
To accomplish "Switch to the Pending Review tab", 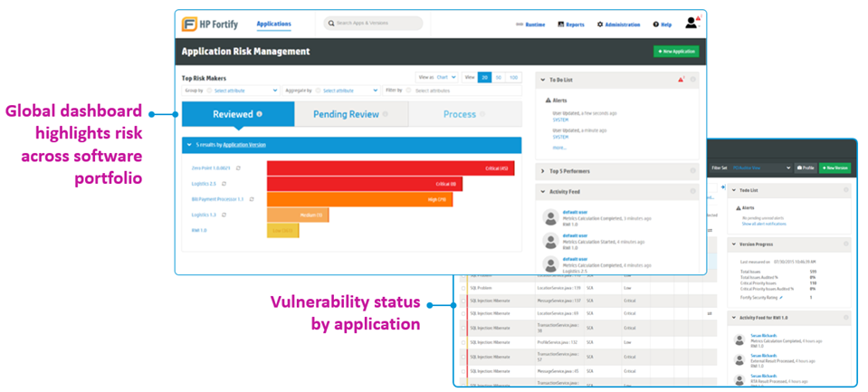I will (350, 114).
